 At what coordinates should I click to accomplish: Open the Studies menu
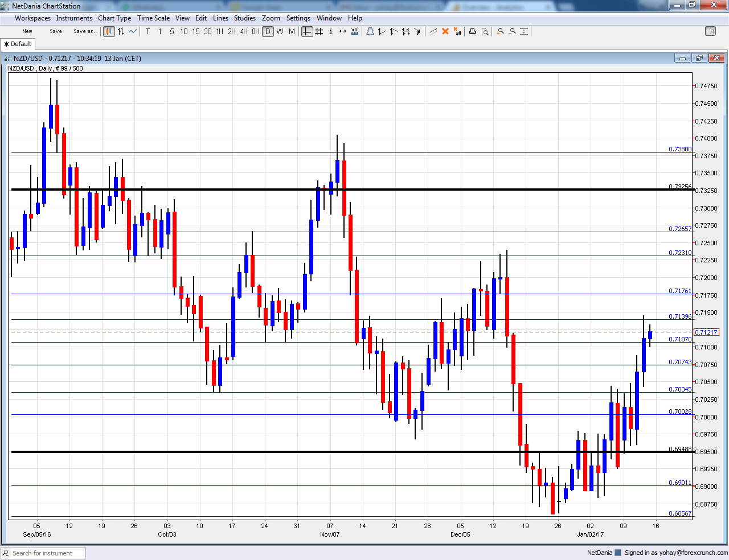(x=245, y=18)
